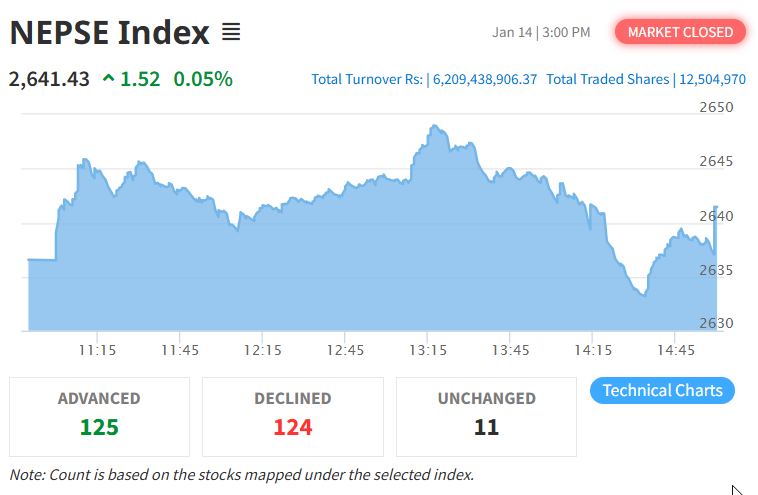The image size is (758, 495).
Task: Select the Declined stocks count box
Action: [x=292, y=416]
